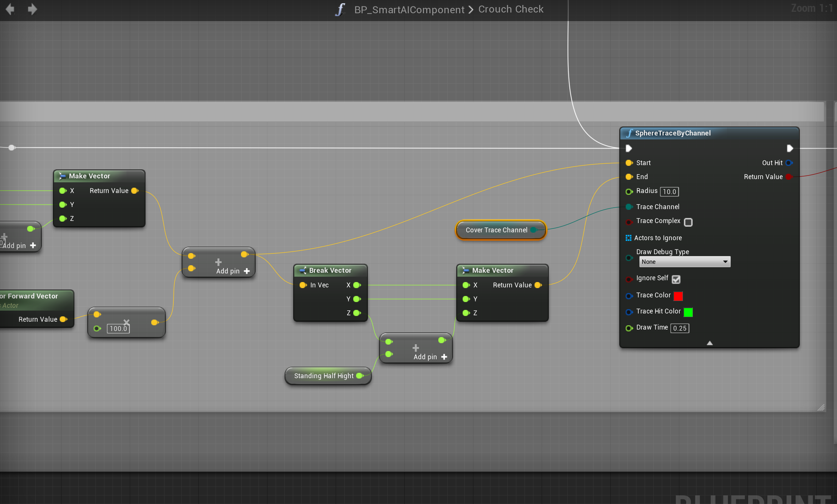Open the red Trace Color swatch

(678, 296)
